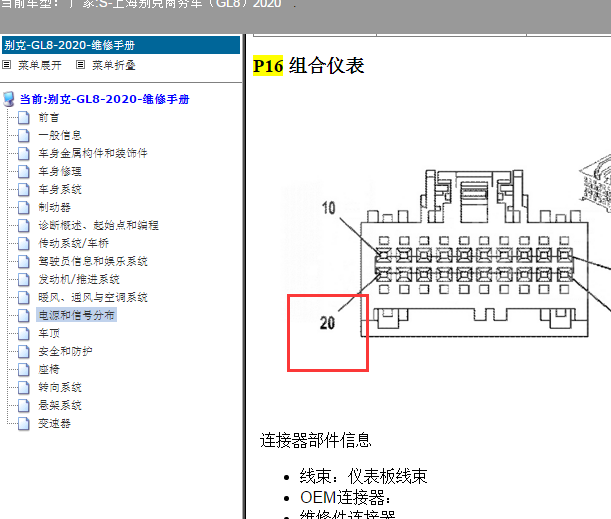Click the OEM连接器 bullet text
This screenshot has height=519, width=611.
tap(345, 498)
